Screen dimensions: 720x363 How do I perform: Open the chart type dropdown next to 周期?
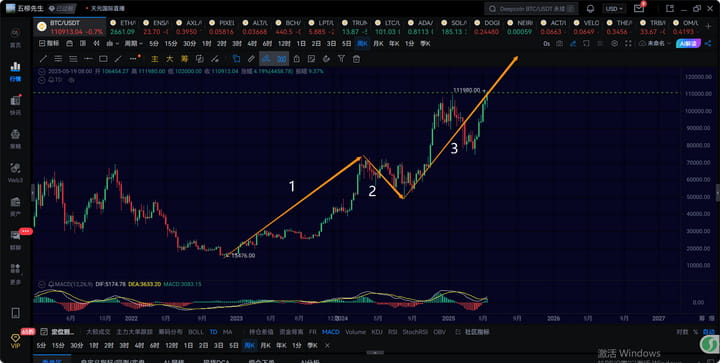(112, 44)
